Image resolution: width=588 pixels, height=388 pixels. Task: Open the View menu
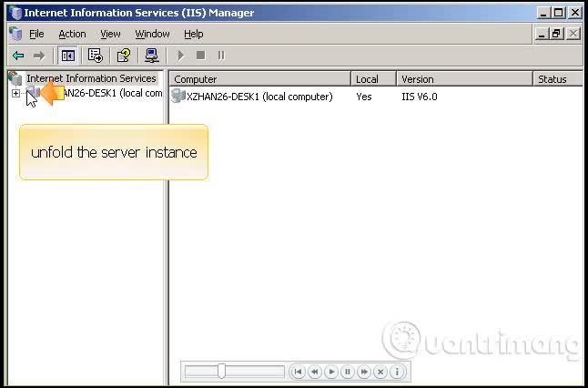[110, 34]
